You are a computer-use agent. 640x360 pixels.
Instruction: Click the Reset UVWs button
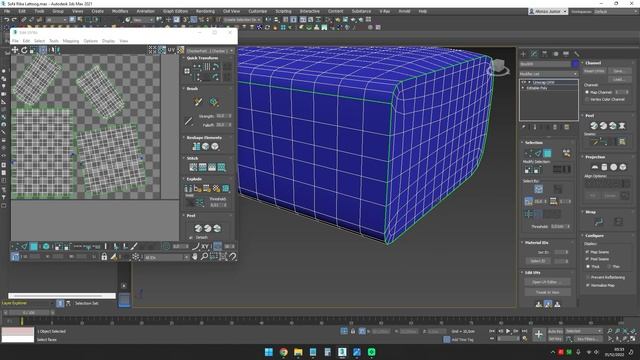(594, 71)
